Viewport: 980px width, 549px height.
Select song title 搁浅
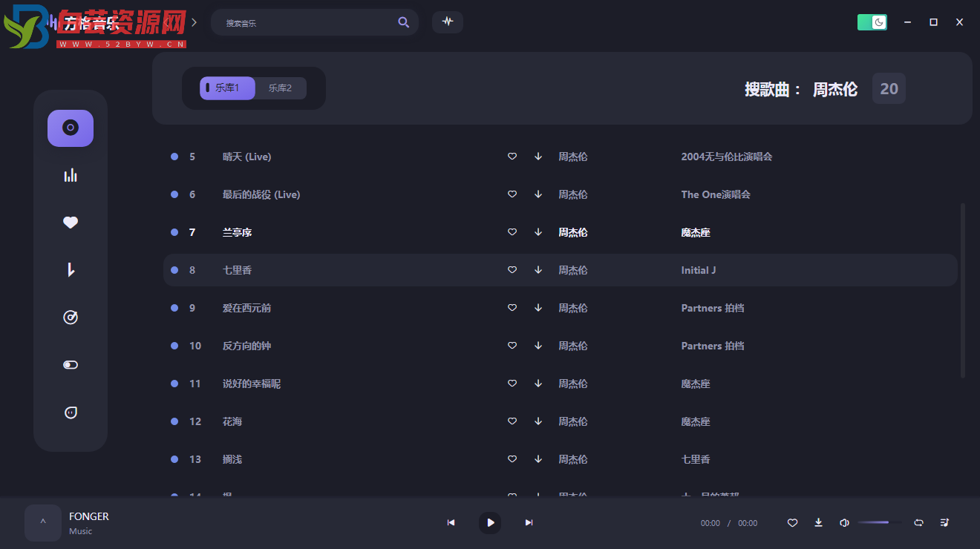point(232,459)
